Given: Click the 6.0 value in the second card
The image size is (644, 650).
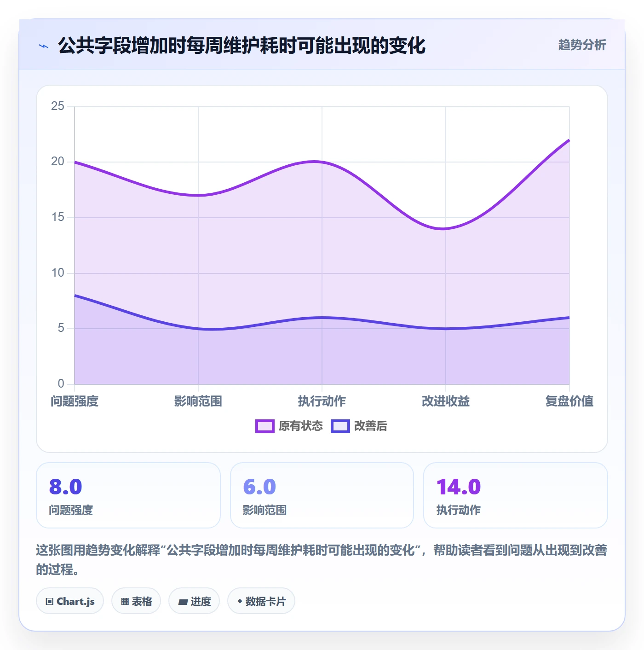Looking at the screenshot, I should point(259,487).
